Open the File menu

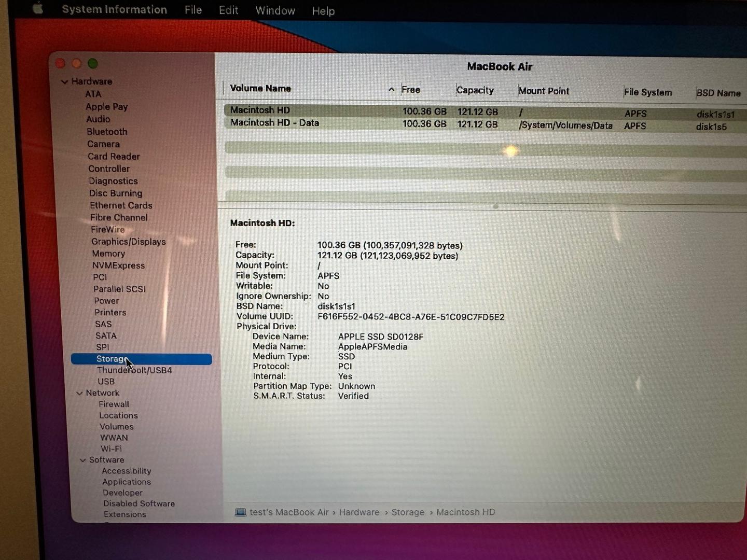pos(193,10)
